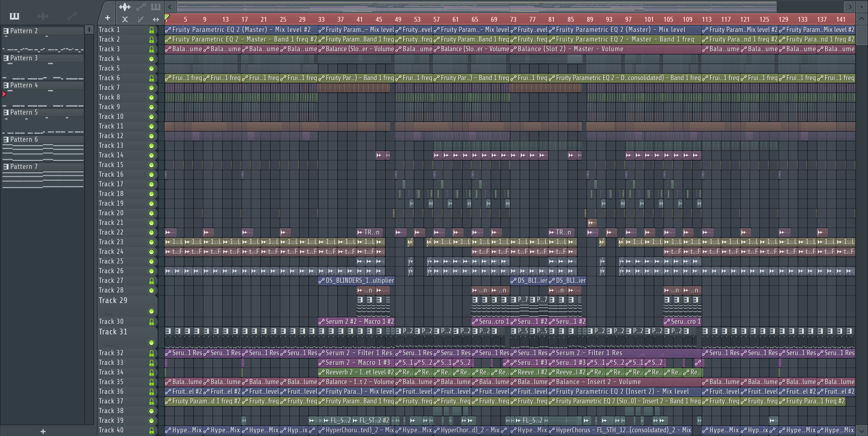Viewport: 868px width, 436px height.
Task: Click the green lock icon on Track 6
Action: point(152,78)
